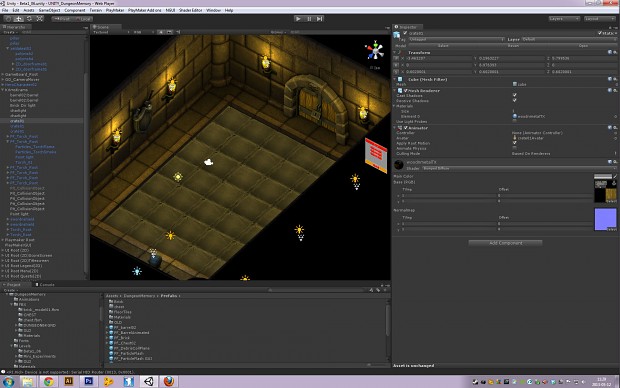Select the Normalmap texture thumbnail

pos(605,220)
